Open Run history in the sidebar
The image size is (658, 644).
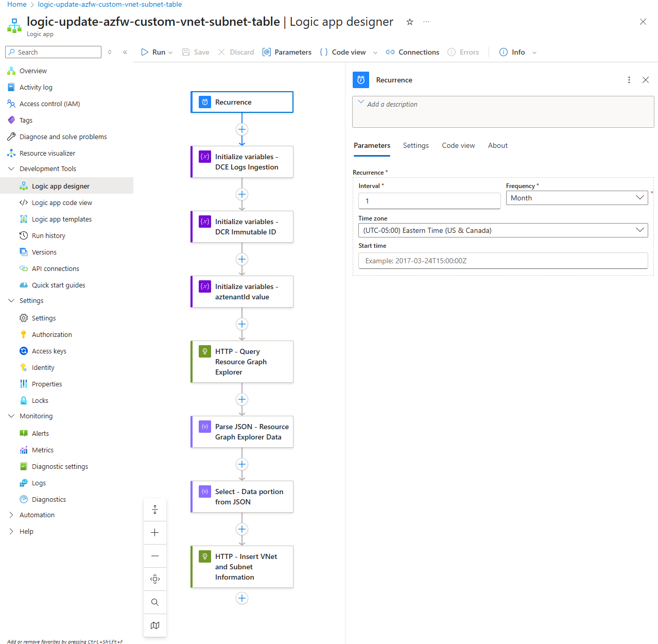pos(48,235)
